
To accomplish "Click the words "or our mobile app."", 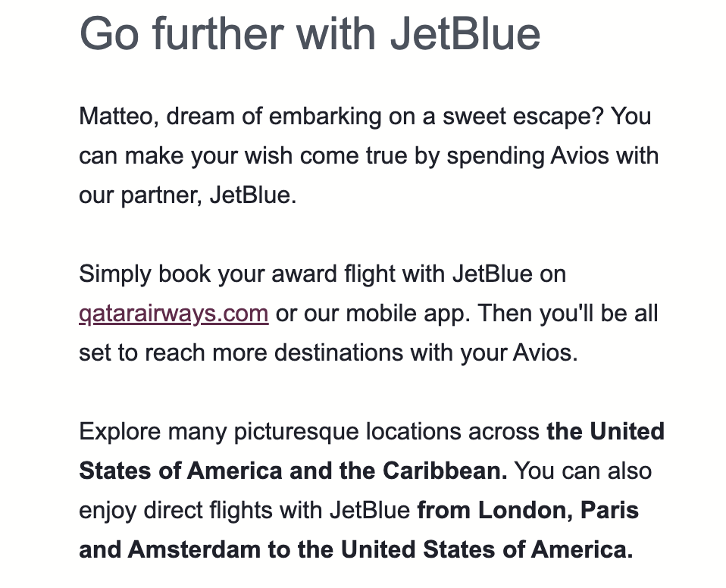I will (x=373, y=314).
